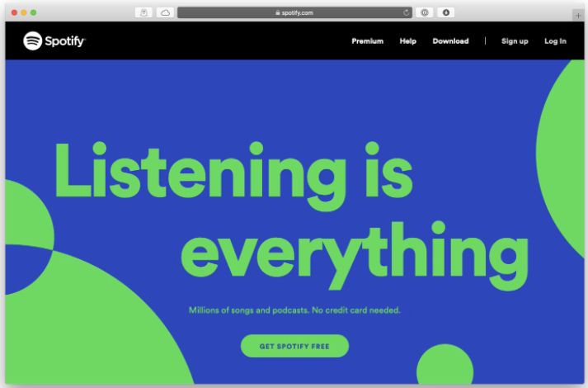This screenshot has height=388, width=588.
Task: Click the GET SPOTIFY FREE button
Action: 294,346
